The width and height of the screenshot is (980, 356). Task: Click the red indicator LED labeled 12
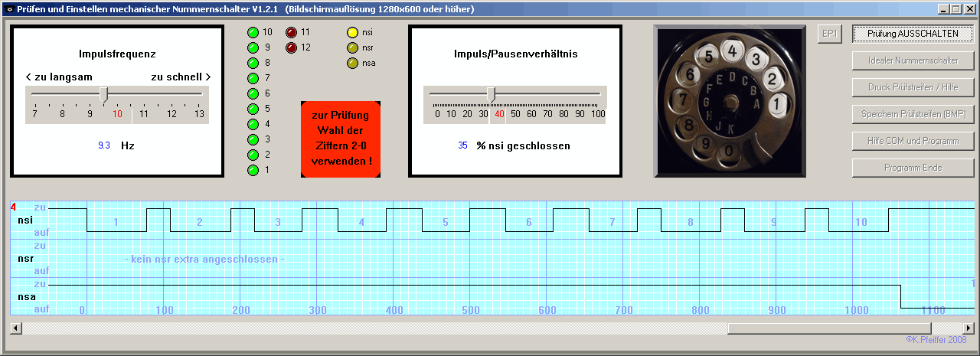[x=291, y=48]
